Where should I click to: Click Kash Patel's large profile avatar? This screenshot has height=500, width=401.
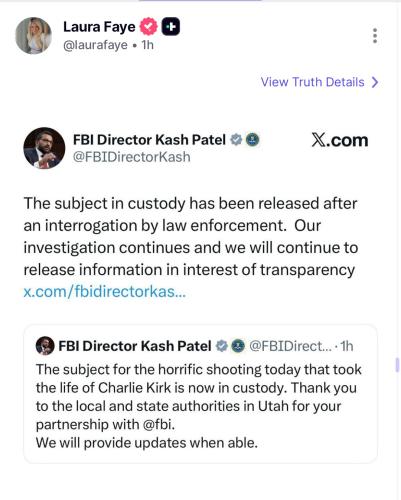click(x=44, y=148)
